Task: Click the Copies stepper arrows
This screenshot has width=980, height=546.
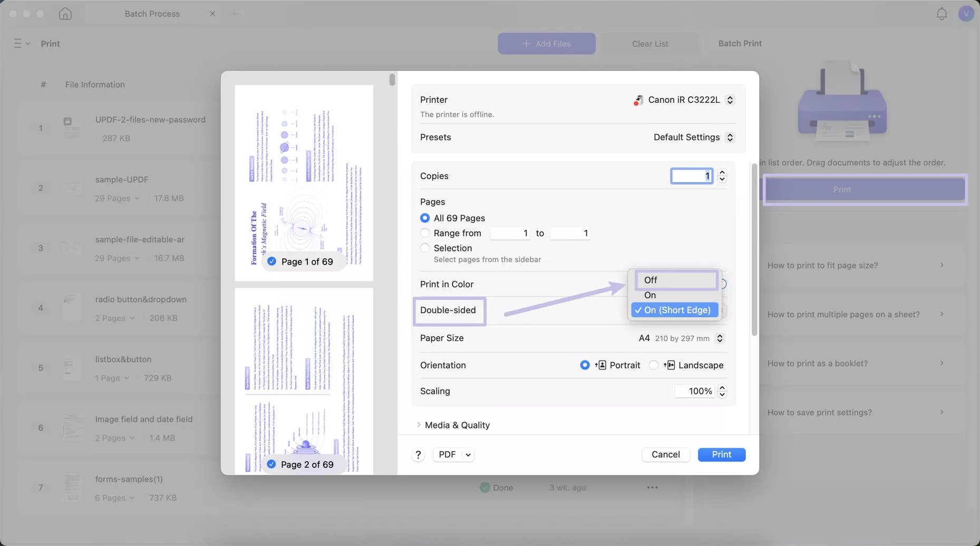Action: tap(722, 176)
